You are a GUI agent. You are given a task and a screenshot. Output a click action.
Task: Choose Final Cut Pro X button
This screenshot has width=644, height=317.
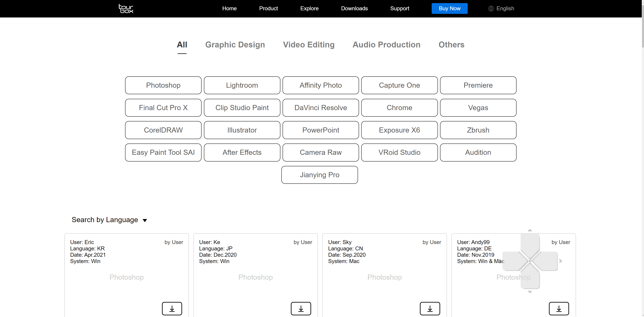pyautogui.click(x=163, y=108)
